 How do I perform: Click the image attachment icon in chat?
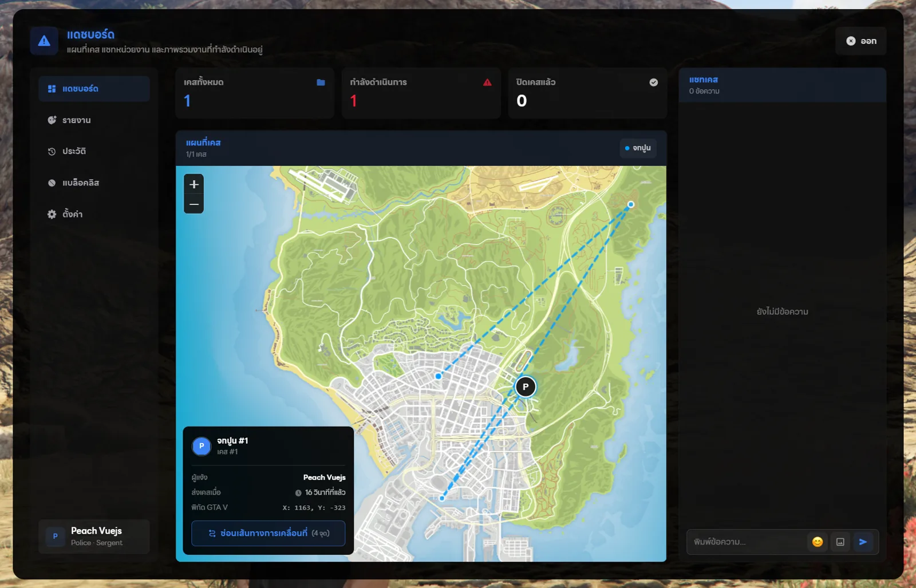coord(840,542)
